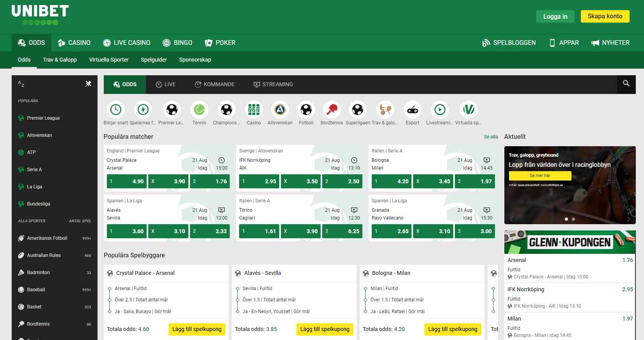Image resolution: width=644 pixels, height=340 pixels.
Task: Switch to the LIVE tab
Action: [166, 84]
